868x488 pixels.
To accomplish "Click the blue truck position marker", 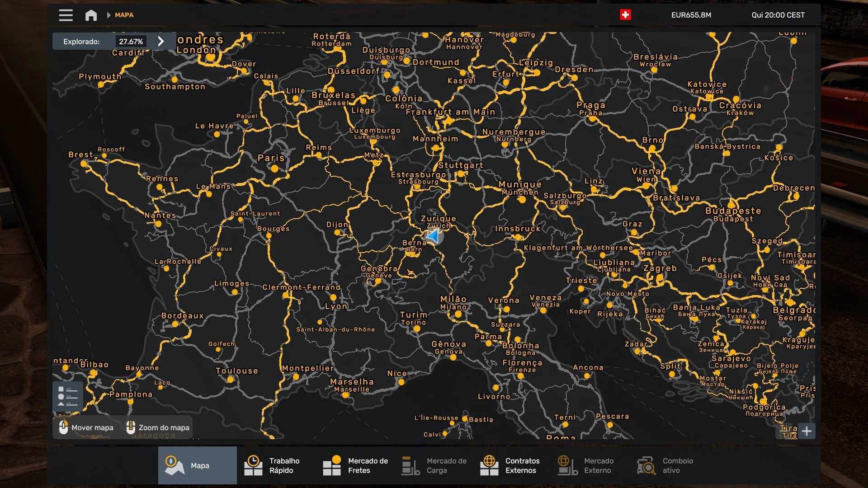I will (x=433, y=236).
